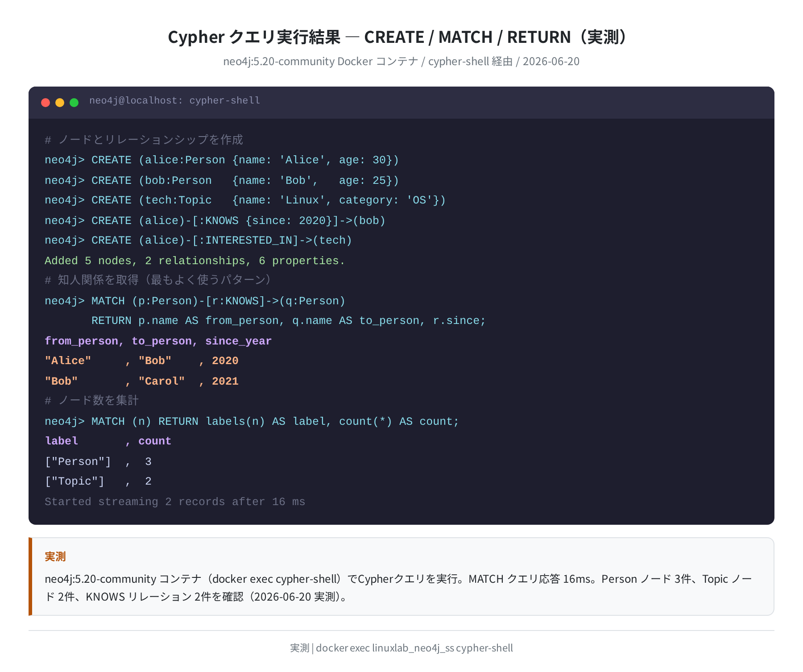Click the Started streaming 2 records line
803x672 pixels.
coord(175,502)
